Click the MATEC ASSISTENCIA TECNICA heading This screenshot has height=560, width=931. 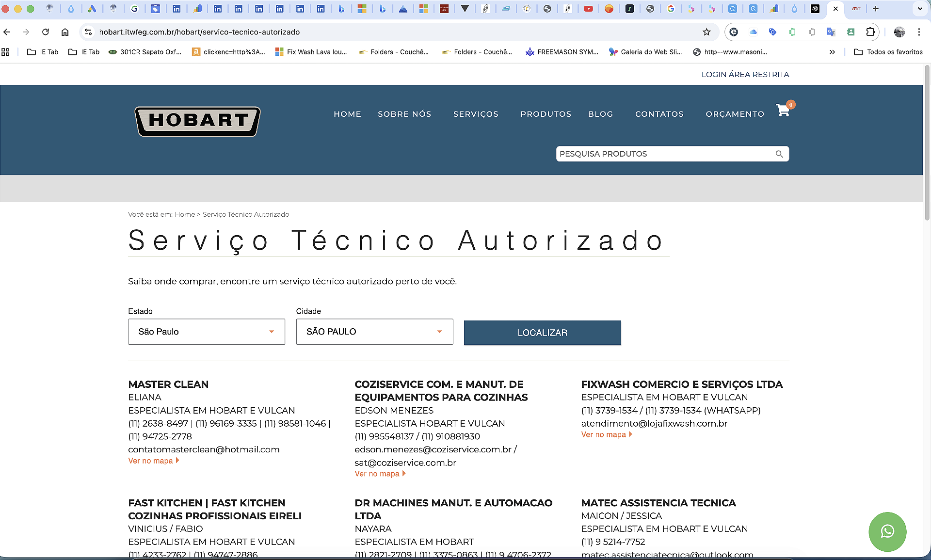click(x=658, y=503)
